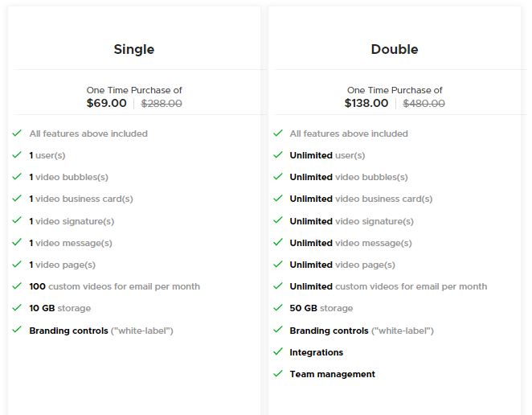
Task: Click 1 video business card(s) text
Action: click(x=81, y=199)
